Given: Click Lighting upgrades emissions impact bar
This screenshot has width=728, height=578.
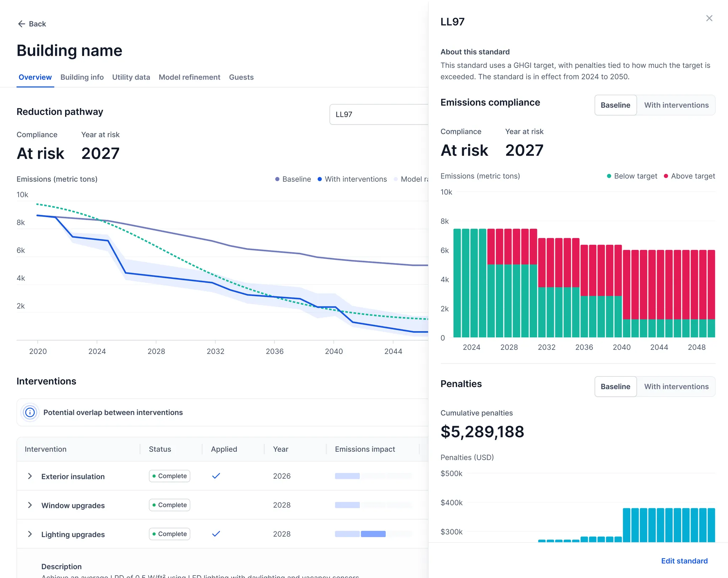Looking at the screenshot, I should click(x=373, y=534).
